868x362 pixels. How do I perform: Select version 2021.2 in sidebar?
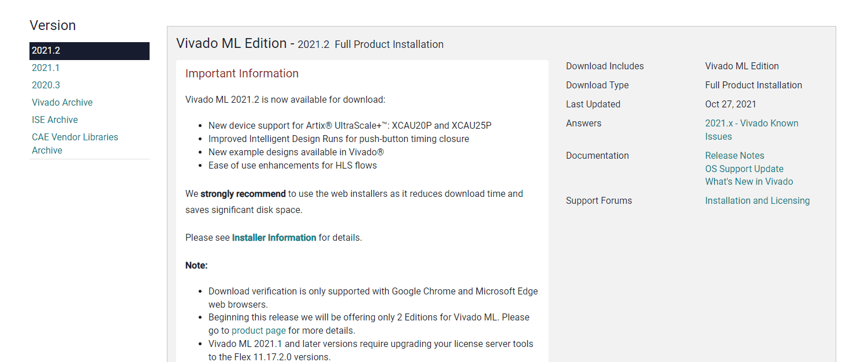coord(90,51)
